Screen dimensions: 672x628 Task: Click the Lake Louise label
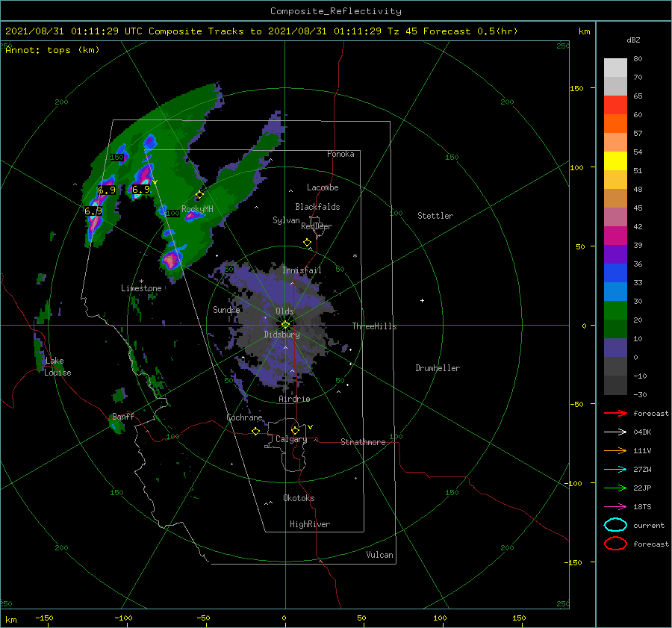[x=57, y=367]
